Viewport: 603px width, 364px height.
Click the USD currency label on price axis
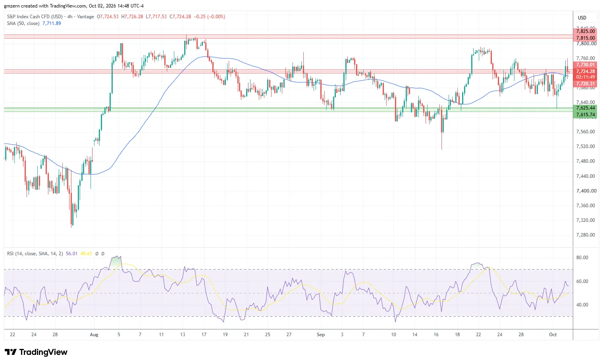[582, 18]
